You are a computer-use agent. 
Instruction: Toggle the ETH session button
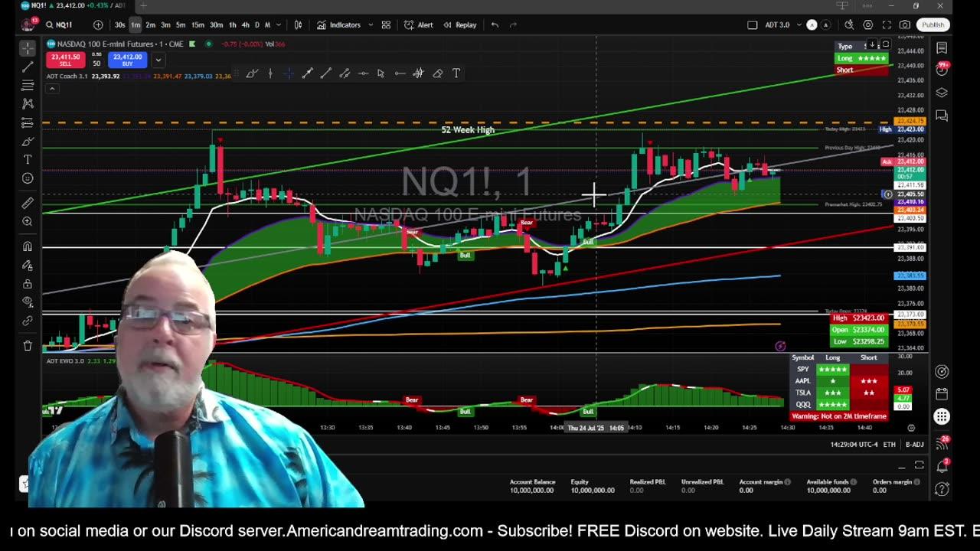click(x=889, y=445)
